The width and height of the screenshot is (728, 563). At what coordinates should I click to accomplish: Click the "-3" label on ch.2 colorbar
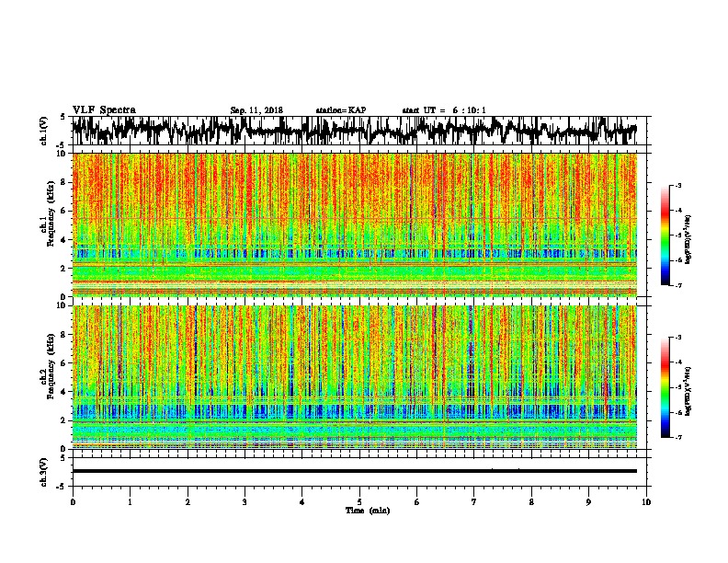pos(677,338)
